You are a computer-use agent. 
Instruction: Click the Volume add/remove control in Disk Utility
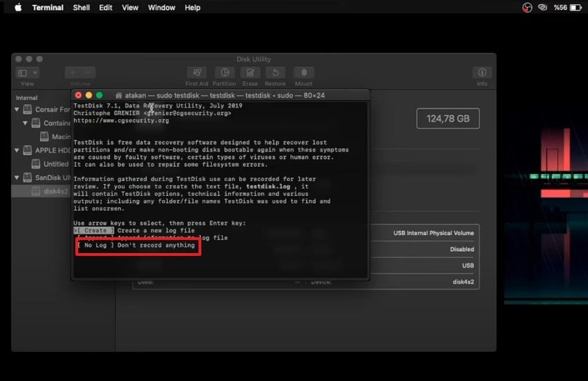point(80,73)
